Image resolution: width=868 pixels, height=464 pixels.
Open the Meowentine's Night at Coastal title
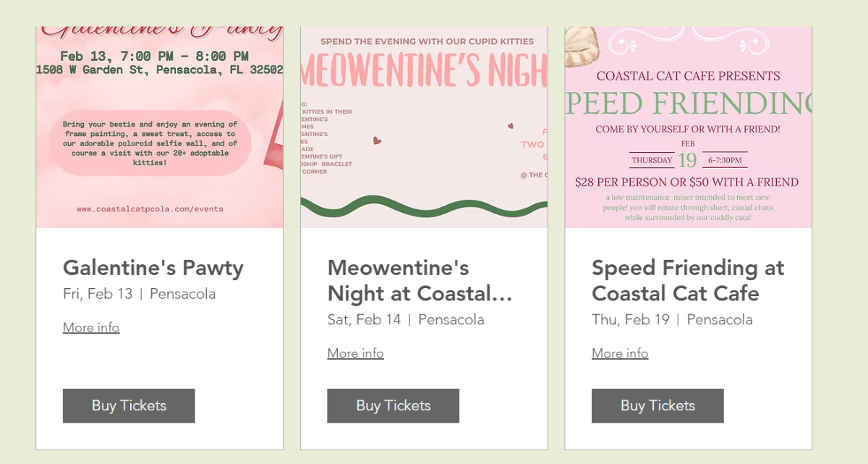coord(420,281)
